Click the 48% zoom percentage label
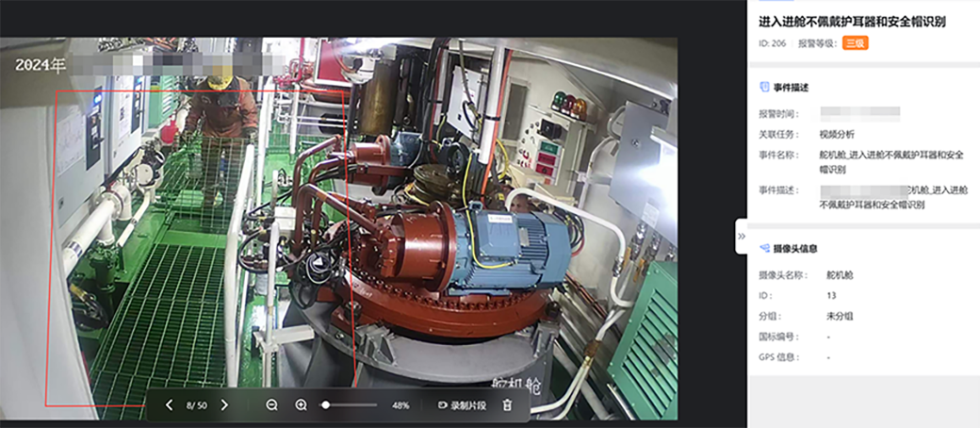Image resolution: width=980 pixels, height=428 pixels. [x=400, y=404]
